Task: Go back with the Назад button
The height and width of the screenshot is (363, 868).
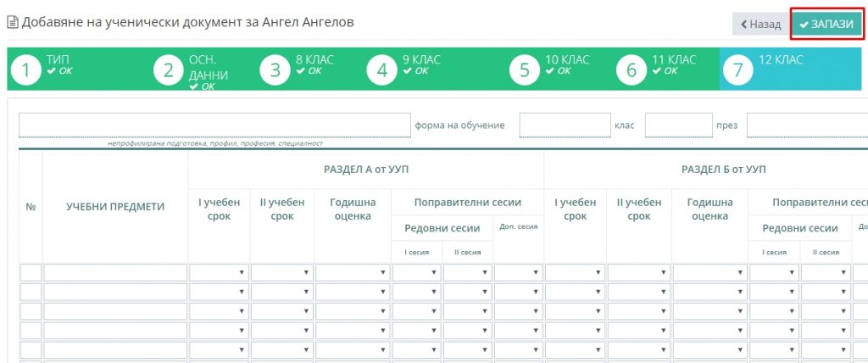Action: 761,24
